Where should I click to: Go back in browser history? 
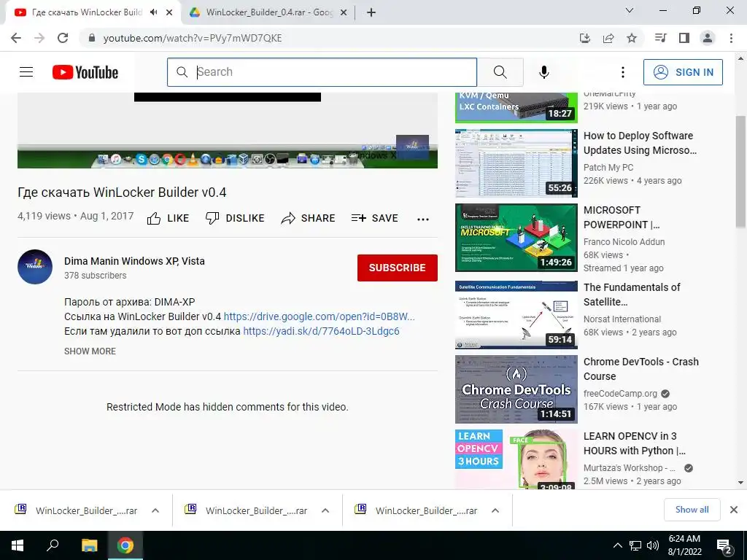(x=16, y=38)
